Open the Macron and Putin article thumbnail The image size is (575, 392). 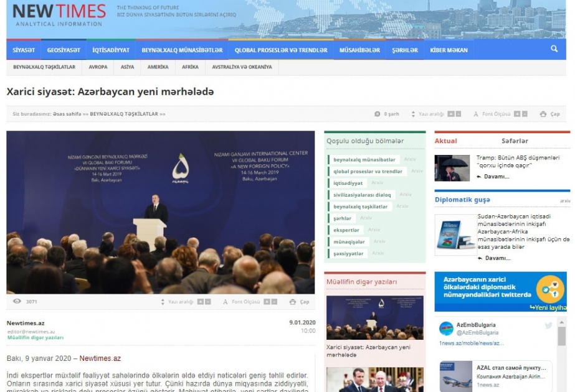tap(375, 380)
